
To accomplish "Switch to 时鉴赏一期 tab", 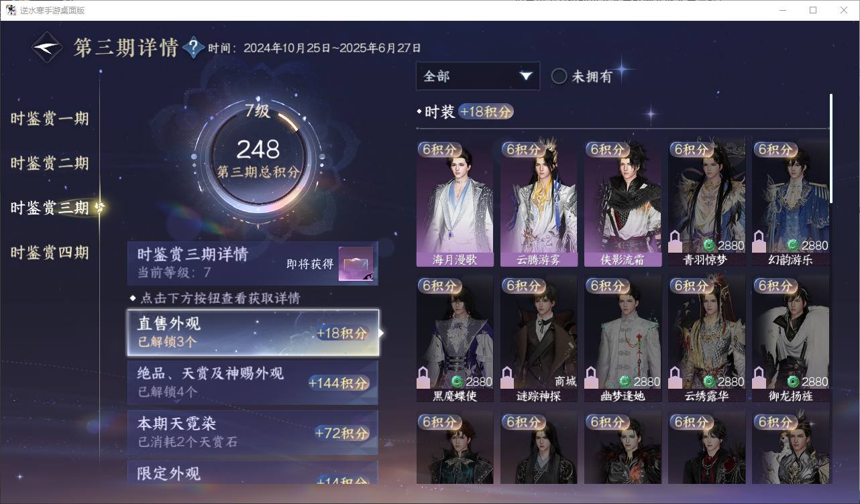I will tap(50, 119).
